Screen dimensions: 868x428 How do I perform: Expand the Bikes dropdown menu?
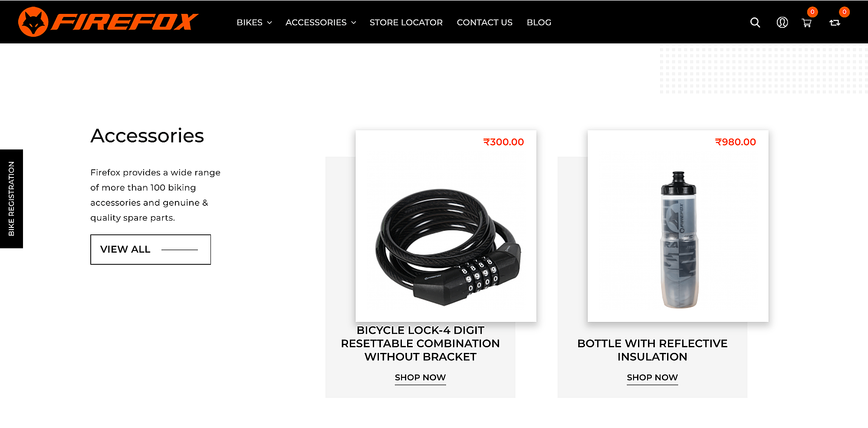tap(254, 23)
